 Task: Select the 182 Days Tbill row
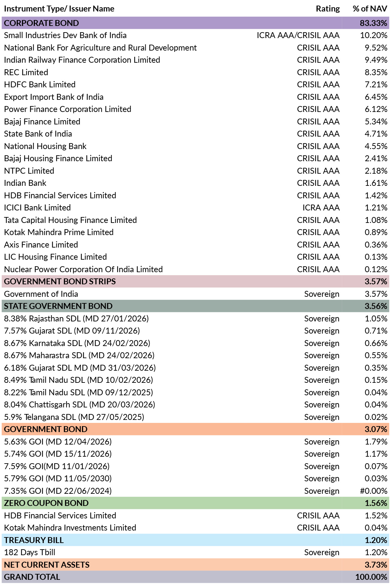coord(196,553)
